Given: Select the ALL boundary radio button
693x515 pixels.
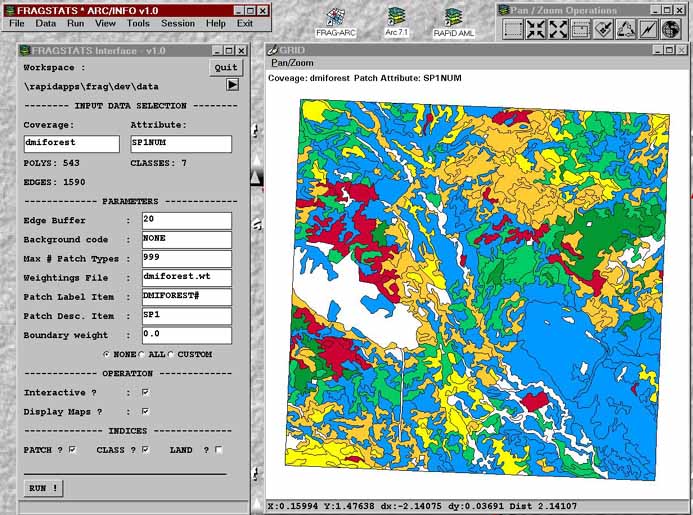Looking at the screenshot, I should coord(141,354).
